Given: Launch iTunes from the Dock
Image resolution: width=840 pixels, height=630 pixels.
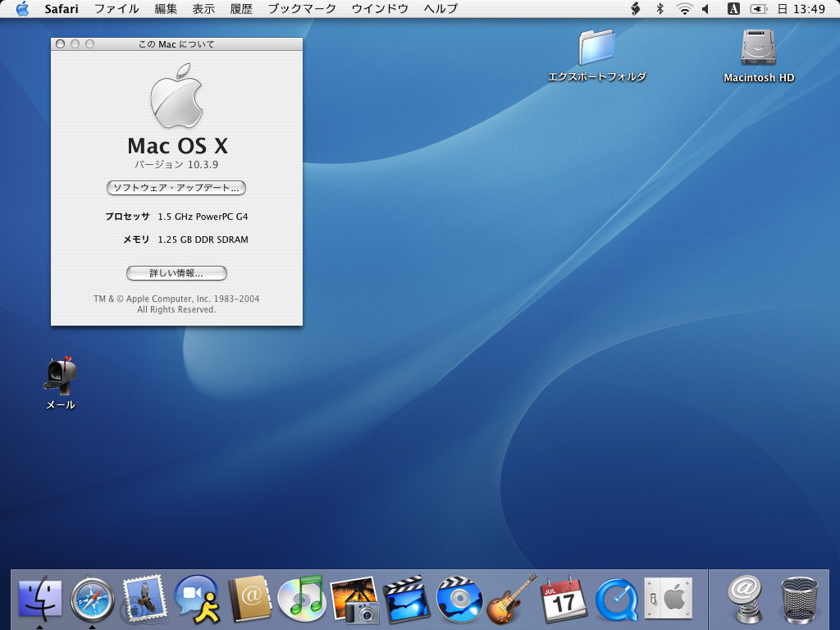Looking at the screenshot, I should coord(302,600).
